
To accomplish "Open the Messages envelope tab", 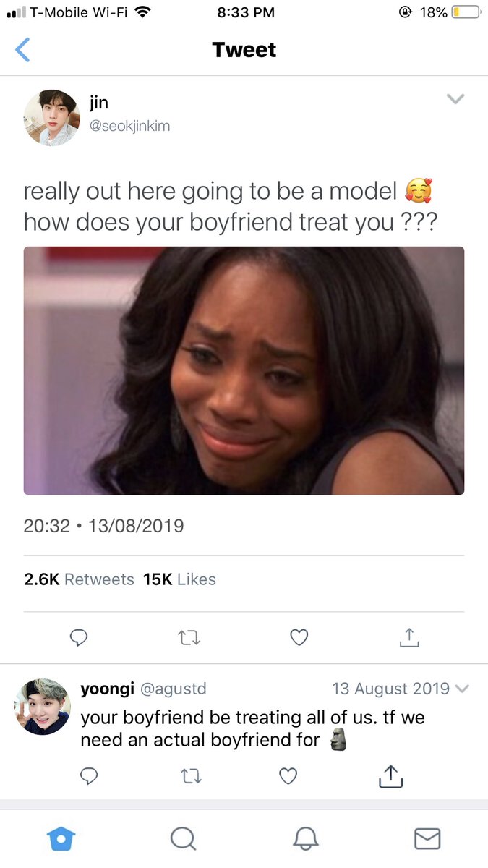I will coord(427,838).
